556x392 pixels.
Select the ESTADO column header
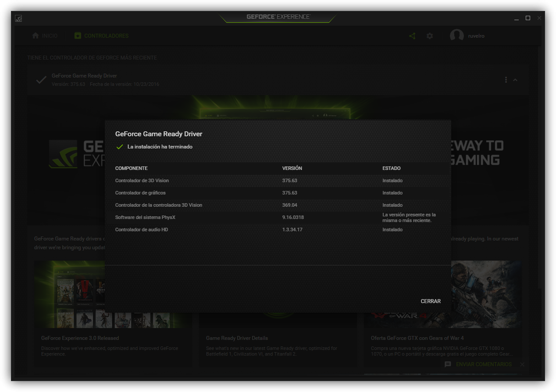[392, 168]
